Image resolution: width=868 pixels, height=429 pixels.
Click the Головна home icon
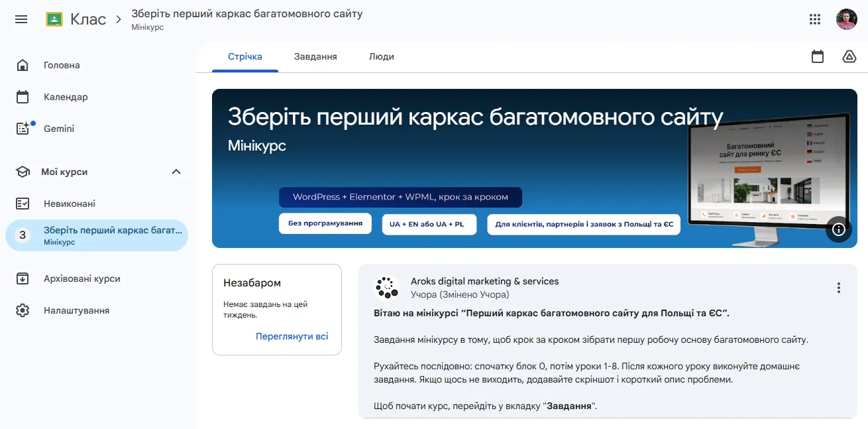tap(23, 65)
